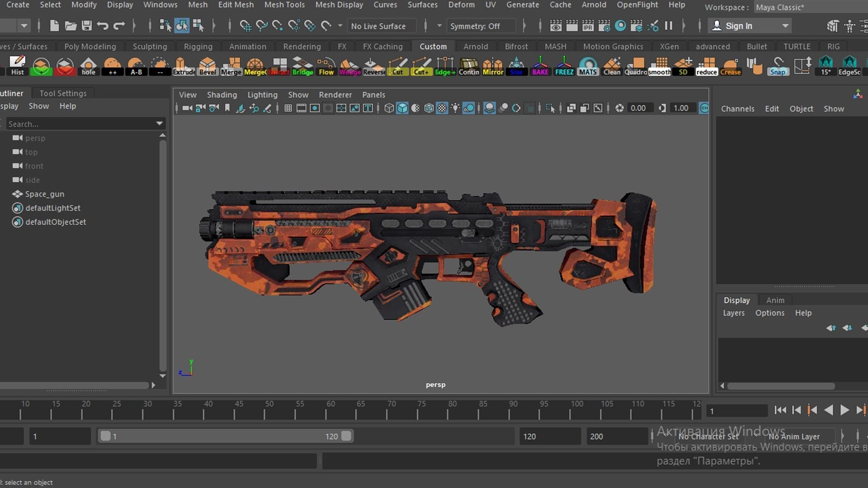Viewport: 868px width, 488px height.
Task: Switch to the Tool Settings tab
Action: (63, 94)
